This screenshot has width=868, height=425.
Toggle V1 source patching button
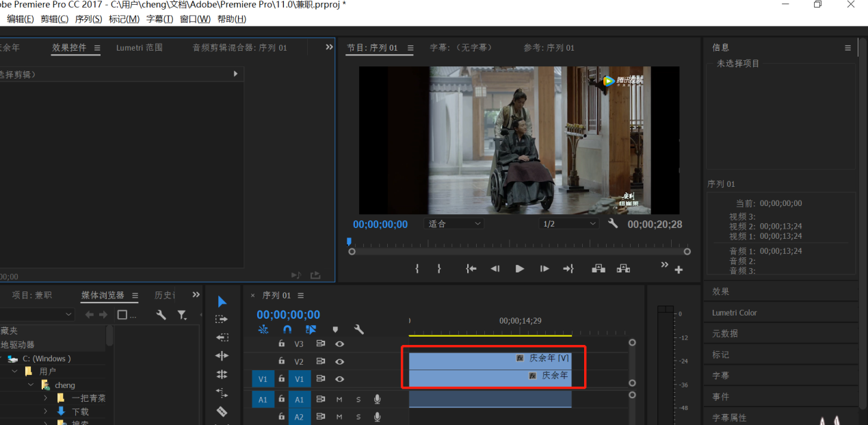(263, 378)
